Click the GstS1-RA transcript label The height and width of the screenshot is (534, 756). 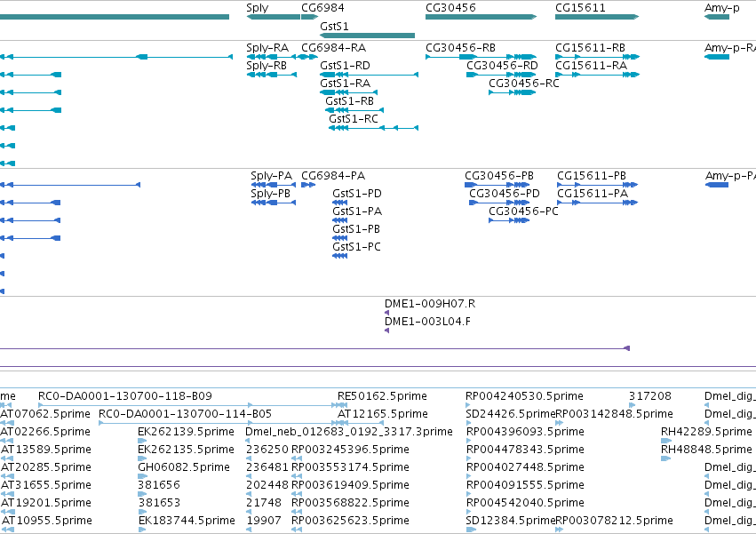[346, 83]
